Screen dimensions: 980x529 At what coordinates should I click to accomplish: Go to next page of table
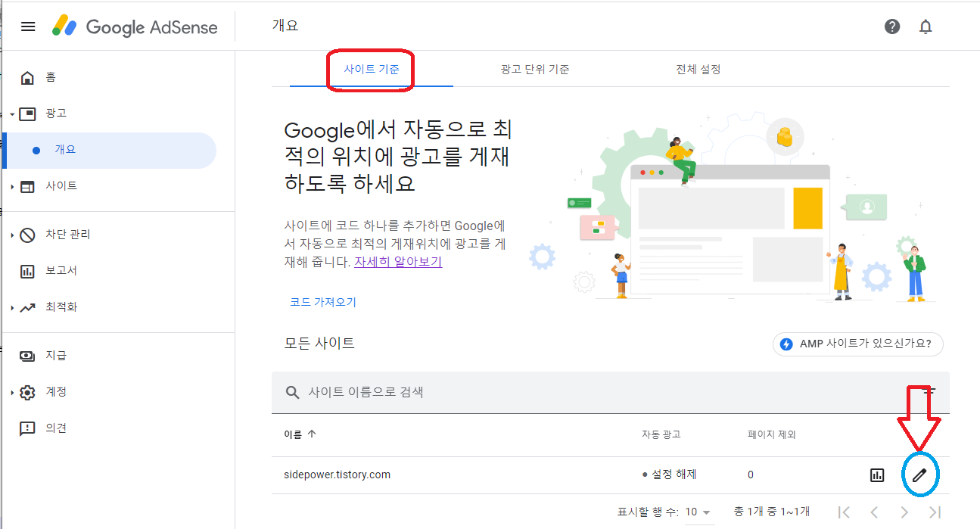point(904,512)
